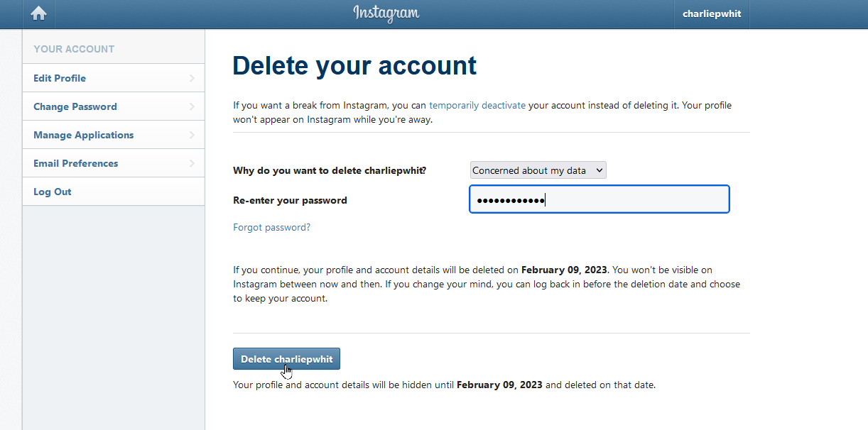Open Manage Applications

coord(83,134)
